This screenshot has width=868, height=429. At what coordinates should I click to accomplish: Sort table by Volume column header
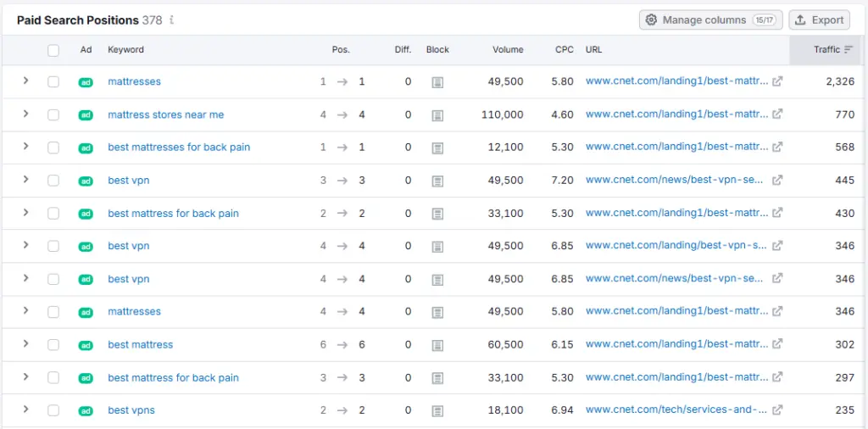(508, 50)
